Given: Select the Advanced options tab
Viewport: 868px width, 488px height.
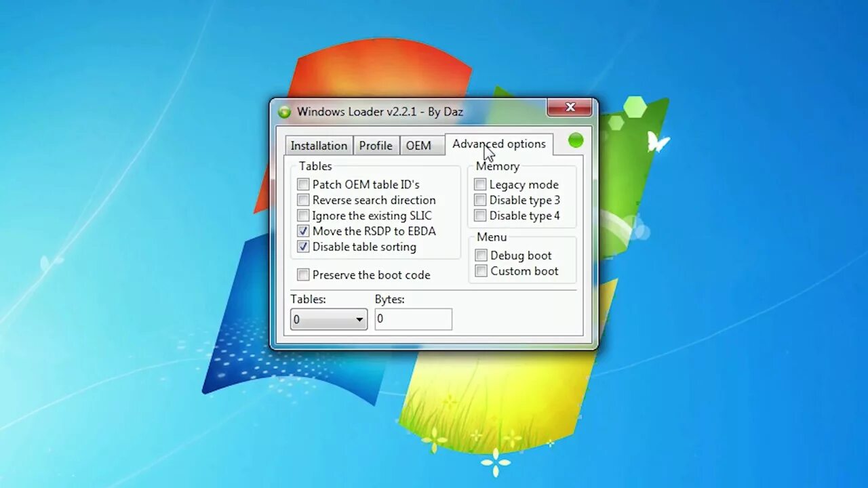Looking at the screenshot, I should tap(499, 144).
